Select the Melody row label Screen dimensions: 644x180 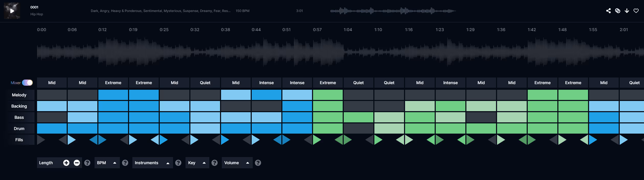click(19, 95)
